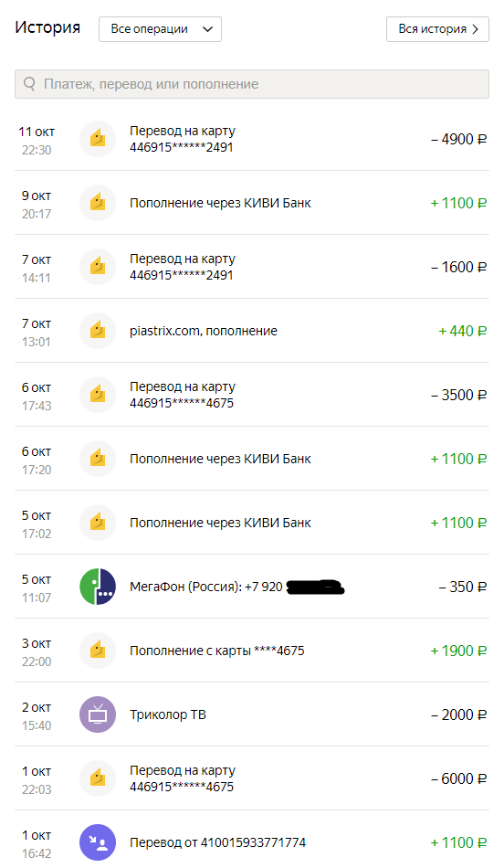Click the payment search input field
Screen dimensions: 504x868
tap(252, 84)
